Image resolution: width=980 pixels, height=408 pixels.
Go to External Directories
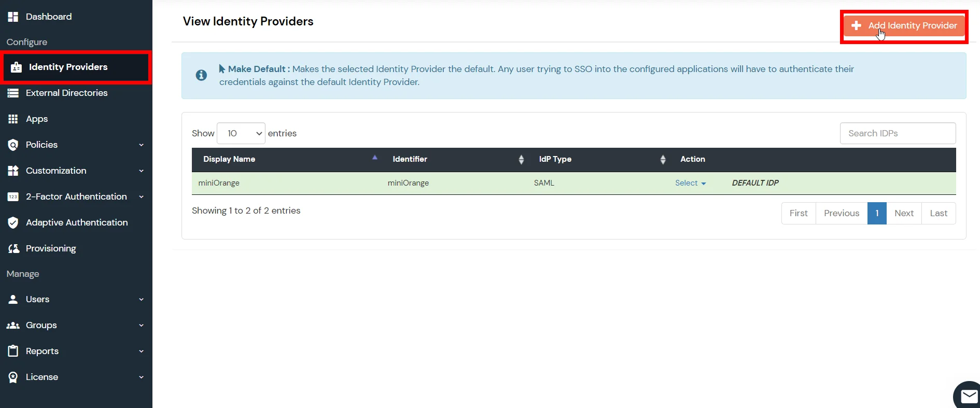tap(67, 93)
